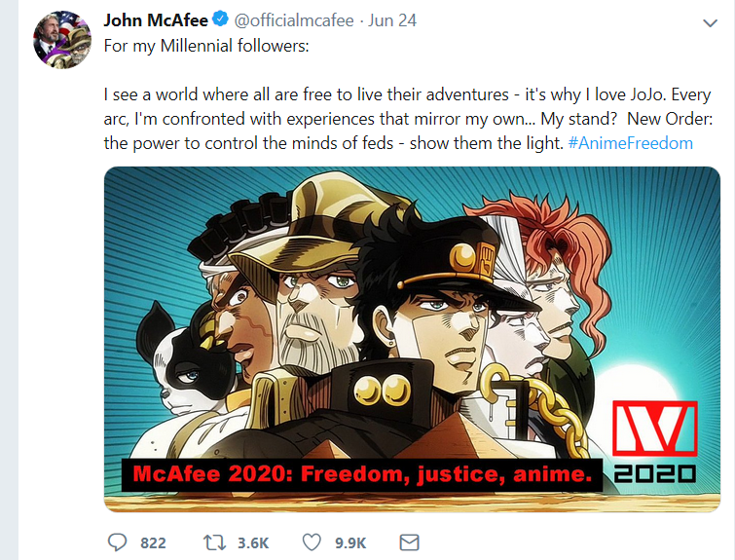Click the 'For my Millennial followers:' line
This screenshot has height=560, width=735.
(x=206, y=46)
